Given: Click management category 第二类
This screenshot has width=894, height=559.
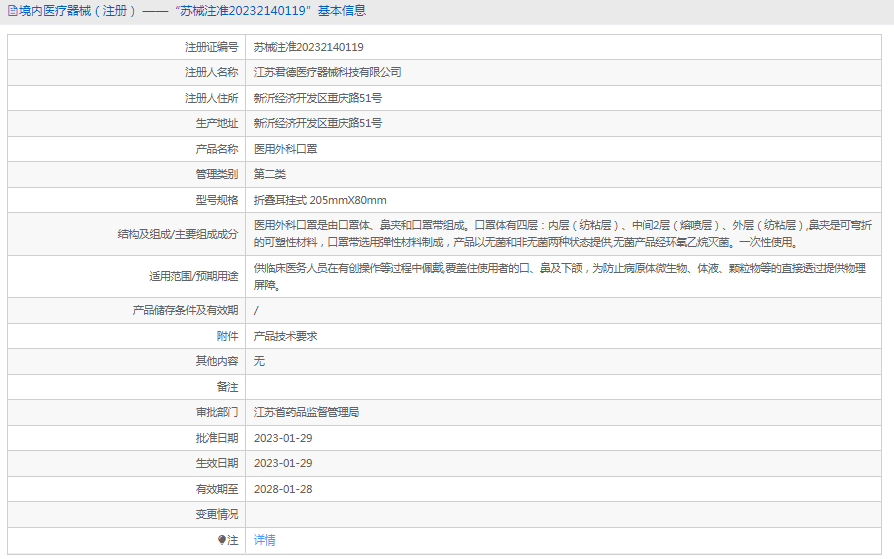Looking at the screenshot, I should (270, 175).
